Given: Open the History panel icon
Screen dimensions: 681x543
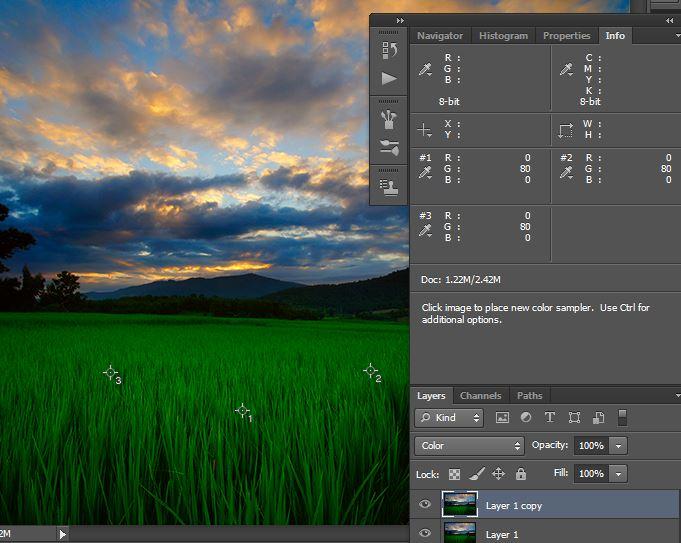Looking at the screenshot, I should 389,50.
